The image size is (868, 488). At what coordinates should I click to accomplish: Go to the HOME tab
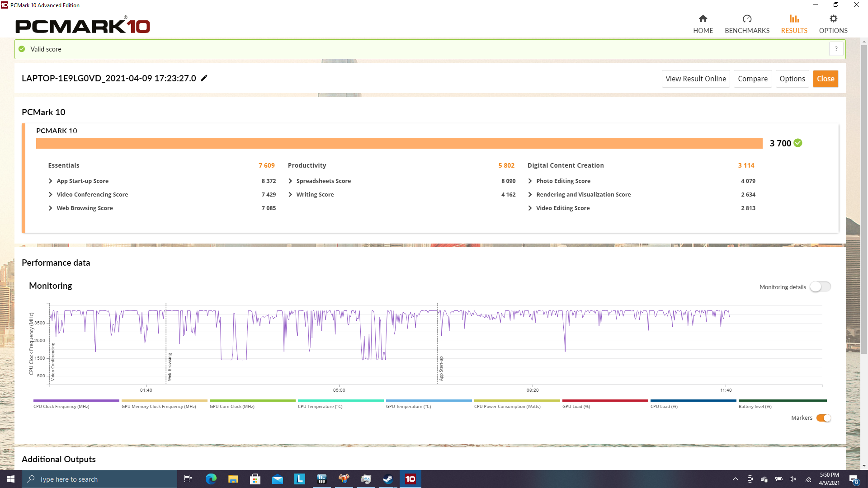coord(703,24)
